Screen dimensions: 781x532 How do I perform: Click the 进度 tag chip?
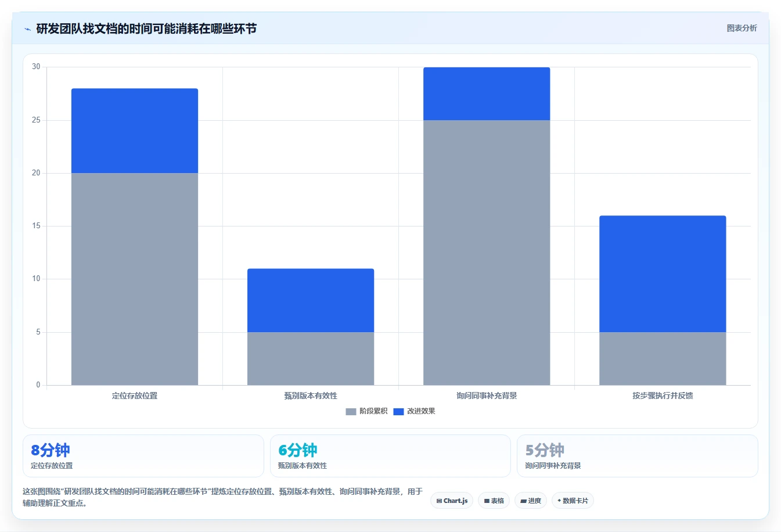[531, 501]
